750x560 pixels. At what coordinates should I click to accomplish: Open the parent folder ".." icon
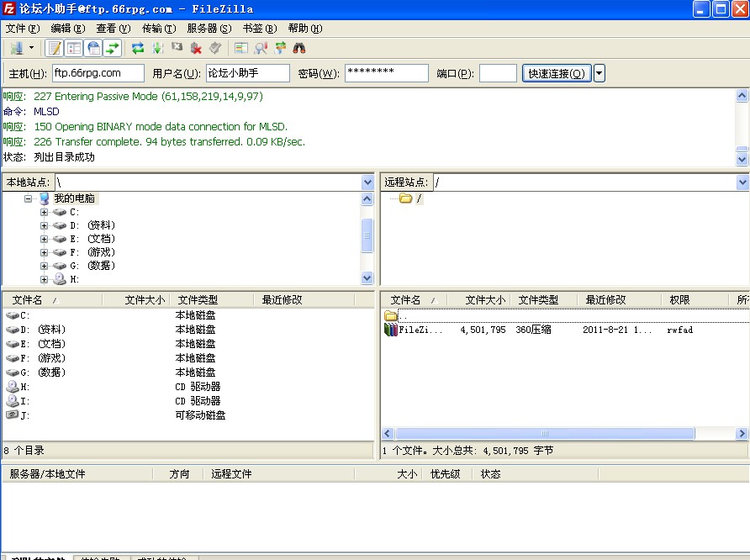[x=391, y=315]
